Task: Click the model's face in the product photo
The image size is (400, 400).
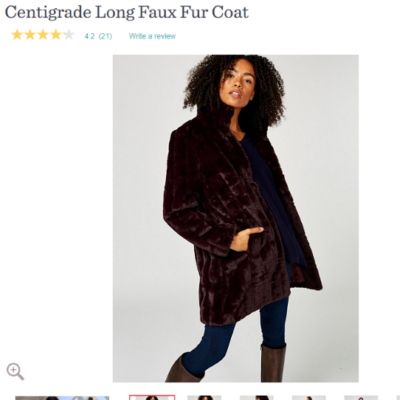Action: (x=237, y=83)
